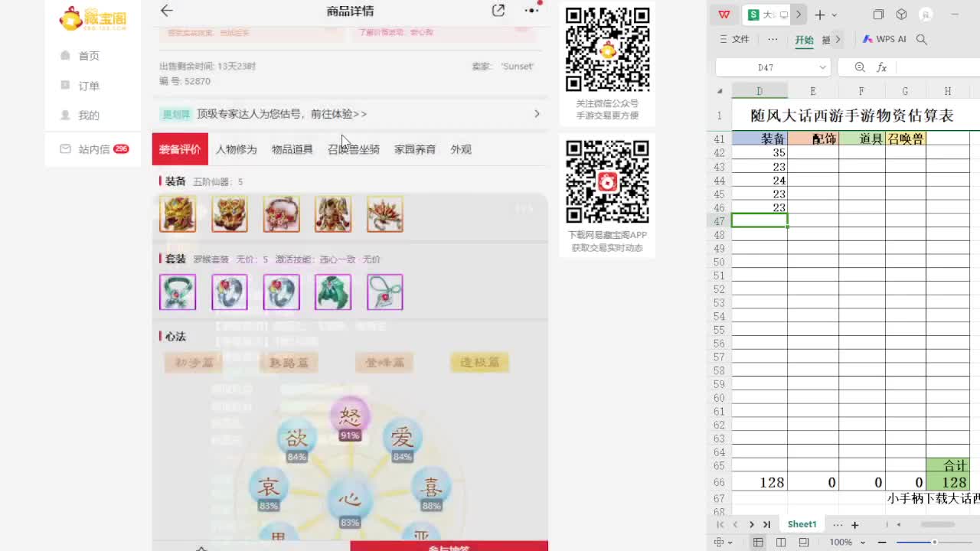Viewport: 980px width, 551px height.
Task: Click the fx insert function icon
Action: click(x=882, y=67)
